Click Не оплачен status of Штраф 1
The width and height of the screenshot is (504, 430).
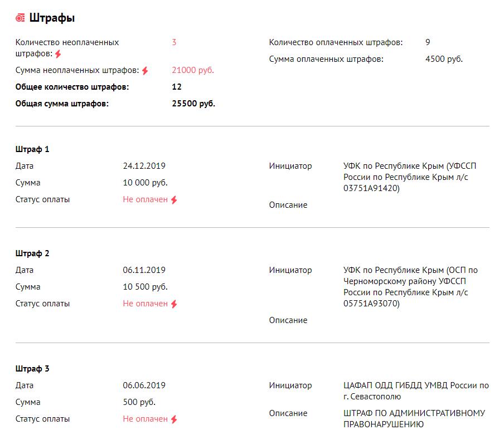pos(145,199)
